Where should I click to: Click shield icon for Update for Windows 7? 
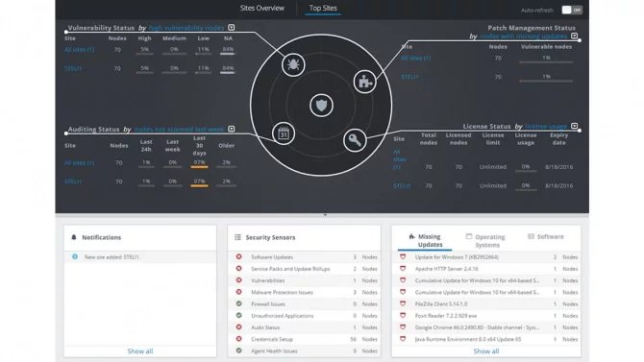[x=403, y=256]
